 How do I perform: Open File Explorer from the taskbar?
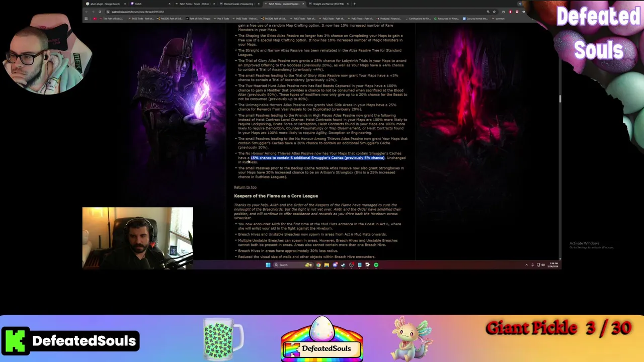(x=327, y=265)
